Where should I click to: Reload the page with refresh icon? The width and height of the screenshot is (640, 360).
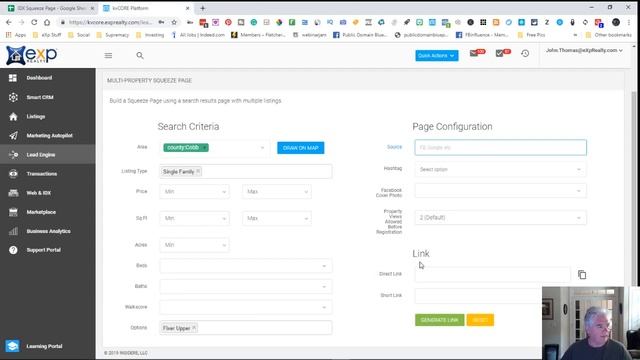34,22
